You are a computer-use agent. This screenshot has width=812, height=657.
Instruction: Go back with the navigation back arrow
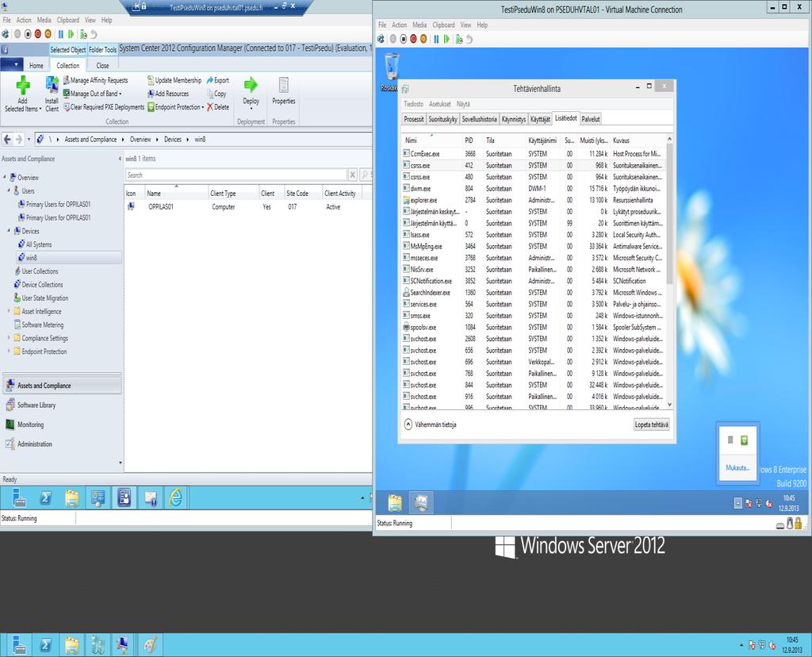coord(7,140)
